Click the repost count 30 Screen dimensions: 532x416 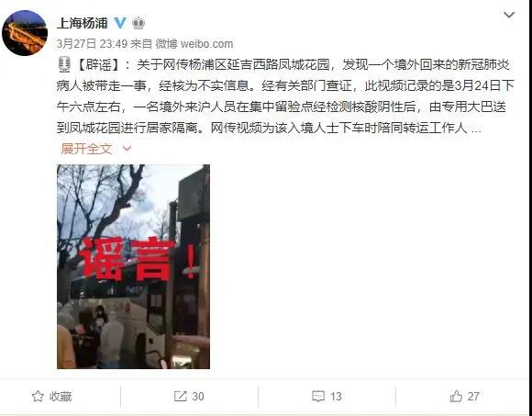point(198,397)
